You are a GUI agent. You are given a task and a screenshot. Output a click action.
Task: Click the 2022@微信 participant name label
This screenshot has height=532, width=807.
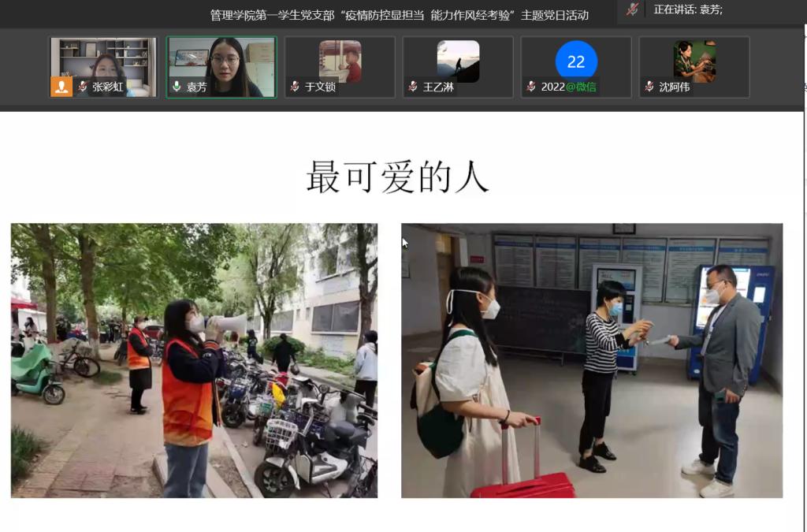coord(568,87)
